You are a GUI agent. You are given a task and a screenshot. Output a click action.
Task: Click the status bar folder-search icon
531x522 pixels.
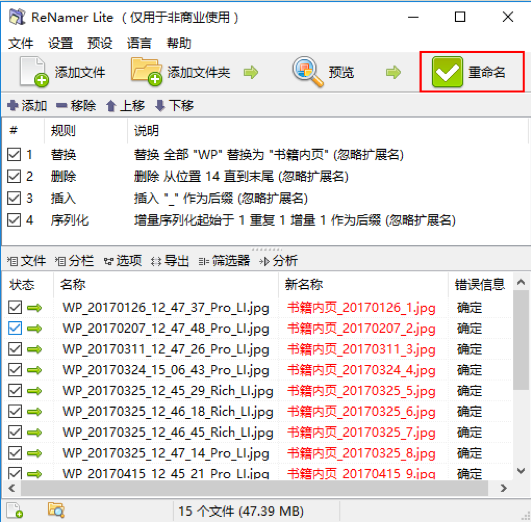(x=56, y=510)
